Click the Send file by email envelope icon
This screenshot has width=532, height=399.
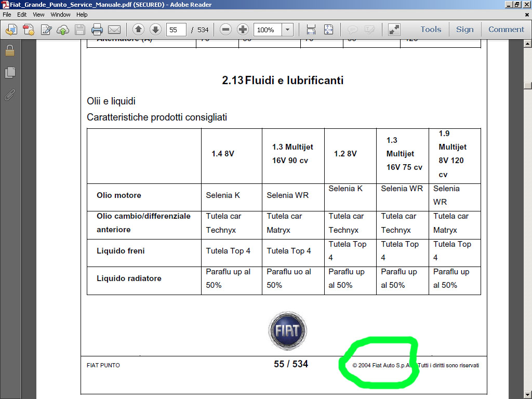(114, 30)
